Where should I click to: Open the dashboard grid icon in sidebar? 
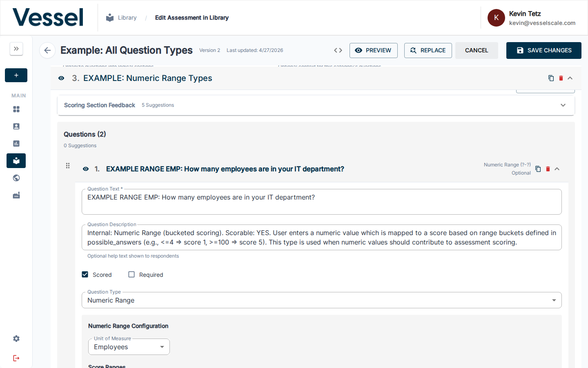pyautogui.click(x=16, y=109)
